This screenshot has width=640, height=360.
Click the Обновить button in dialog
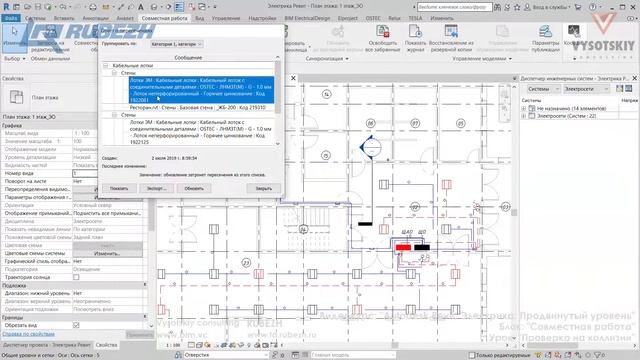[194, 188]
